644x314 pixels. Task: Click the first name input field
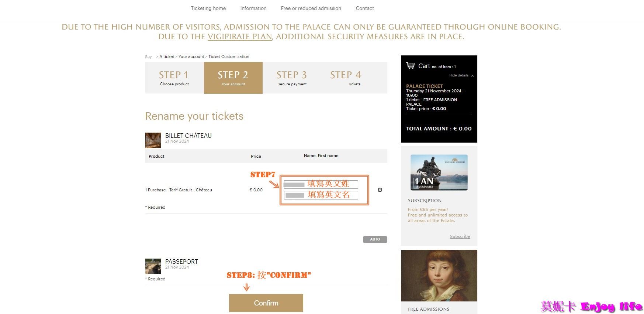pyautogui.click(x=321, y=195)
